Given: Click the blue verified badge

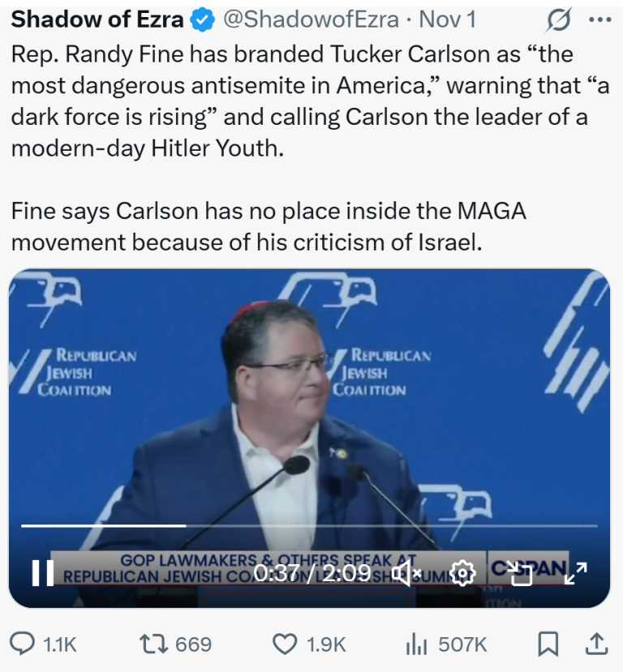Looking at the screenshot, I should (203, 19).
